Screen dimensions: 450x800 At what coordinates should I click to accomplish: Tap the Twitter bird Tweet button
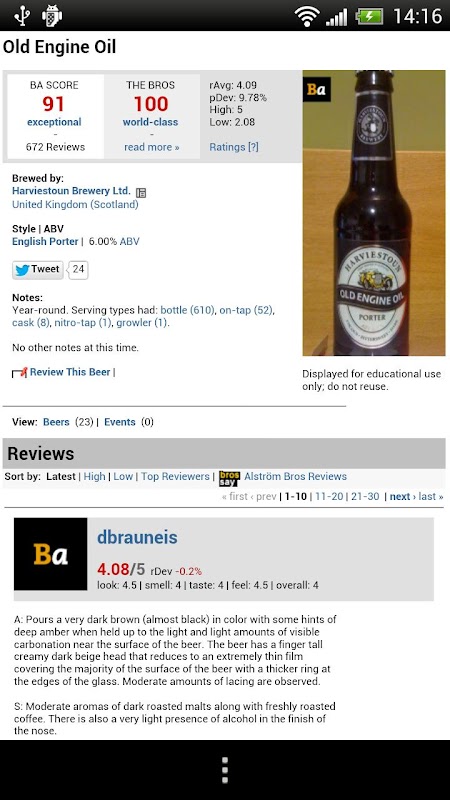(38, 269)
